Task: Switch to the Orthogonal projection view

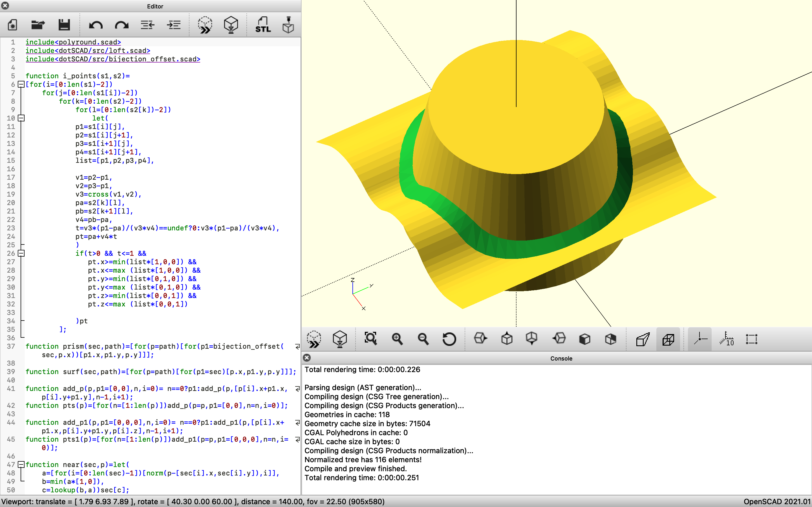Action: point(668,339)
